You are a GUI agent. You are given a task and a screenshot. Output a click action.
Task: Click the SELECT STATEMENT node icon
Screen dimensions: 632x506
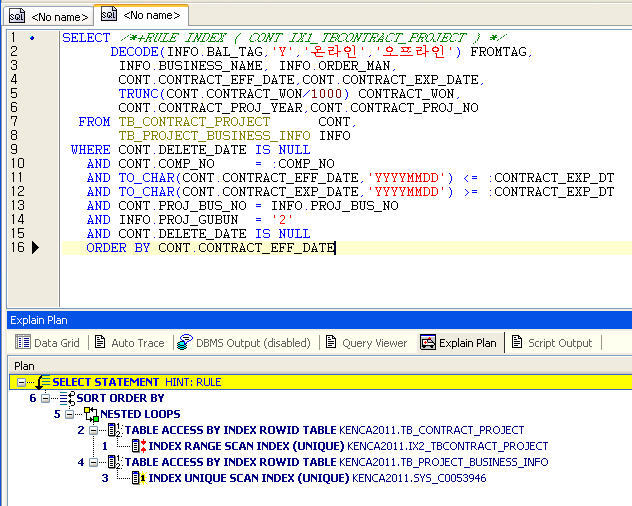pos(43,381)
